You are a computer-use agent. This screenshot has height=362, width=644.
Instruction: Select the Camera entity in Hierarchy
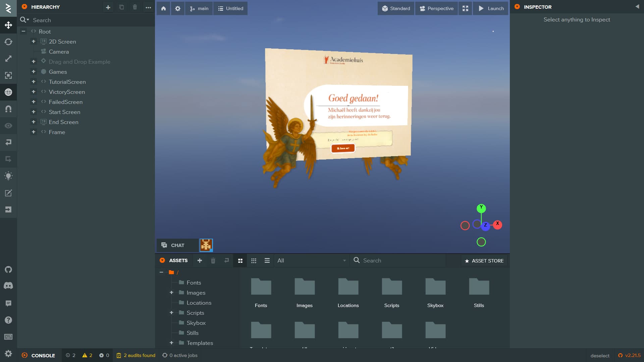click(x=59, y=52)
